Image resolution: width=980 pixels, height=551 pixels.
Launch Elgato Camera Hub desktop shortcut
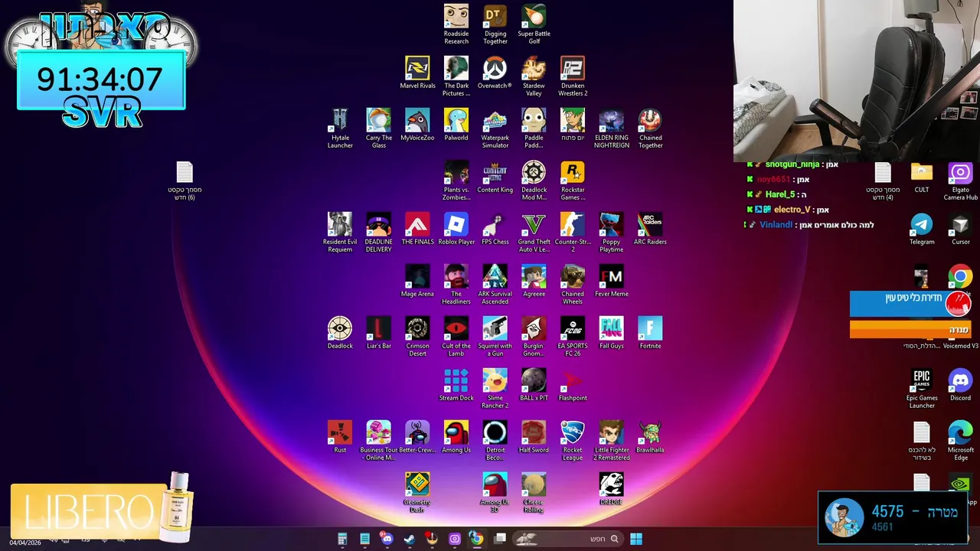click(960, 181)
